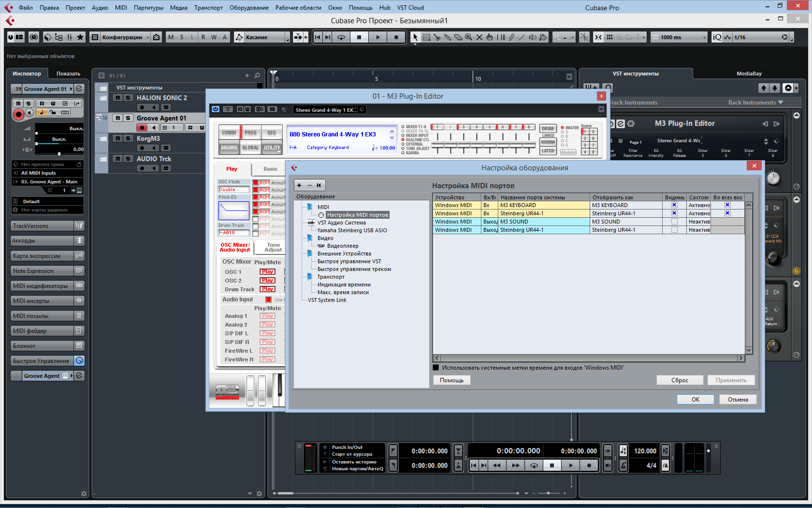Image resolution: width=812 pixels, height=508 pixels.
Task: Enable visibility for M3 SOUND output
Action: 674,222
